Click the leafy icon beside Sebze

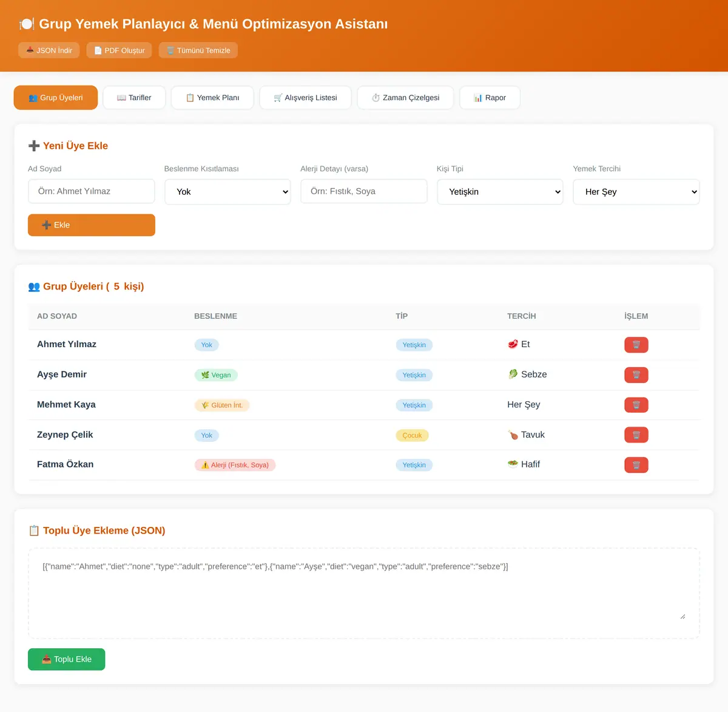click(x=513, y=374)
